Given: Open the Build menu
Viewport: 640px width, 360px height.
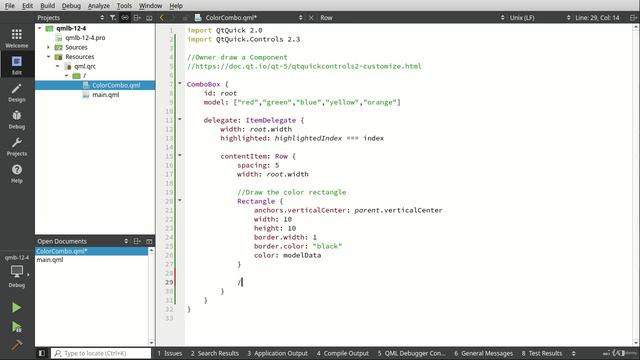Looking at the screenshot, I should click(47, 6).
